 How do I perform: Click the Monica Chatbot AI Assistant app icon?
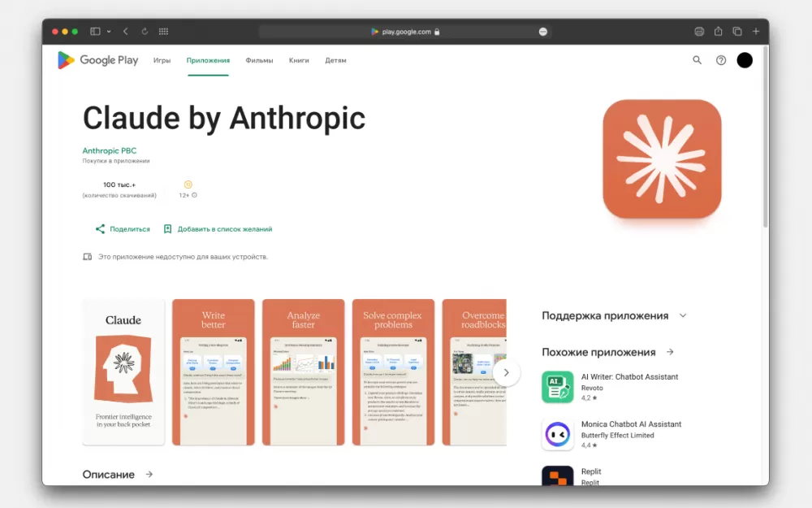(x=558, y=434)
